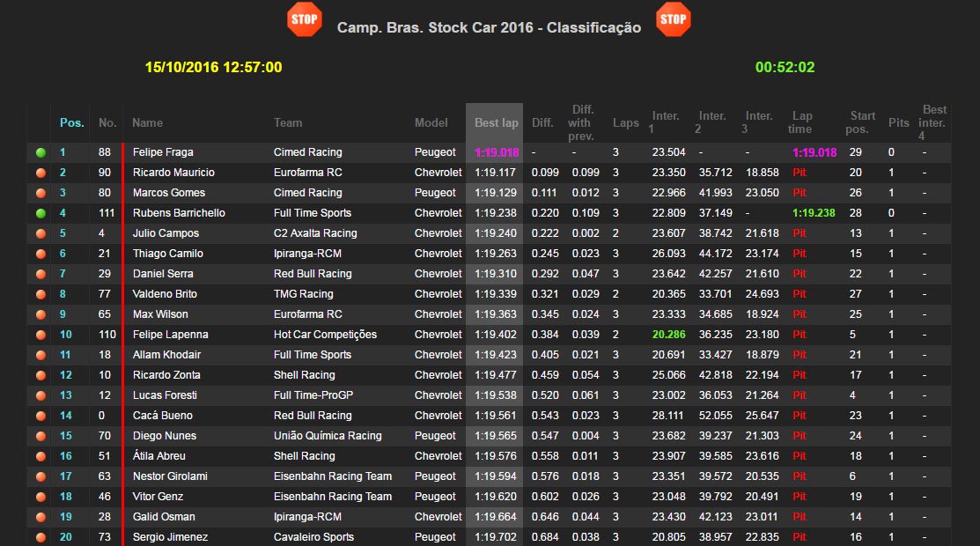Viewport: 980px width, 546px height.
Task: Click team name Cavaleiro Sports
Action: point(313,536)
